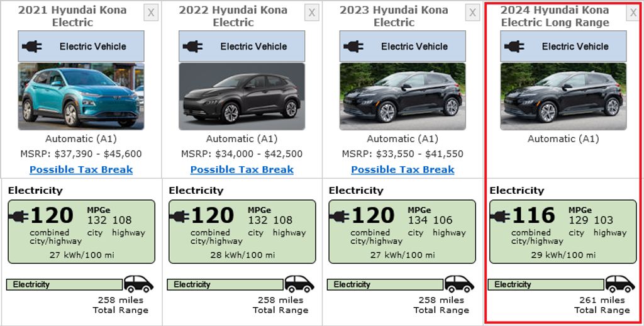Remove the 2024 Kona Electric Long Range column
This screenshot has width=644, height=326.
(x=633, y=13)
